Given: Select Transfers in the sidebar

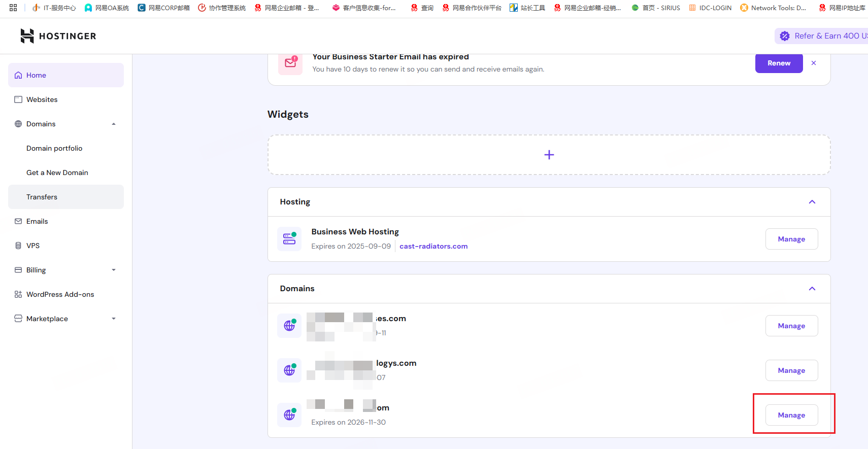Looking at the screenshot, I should pos(42,197).
